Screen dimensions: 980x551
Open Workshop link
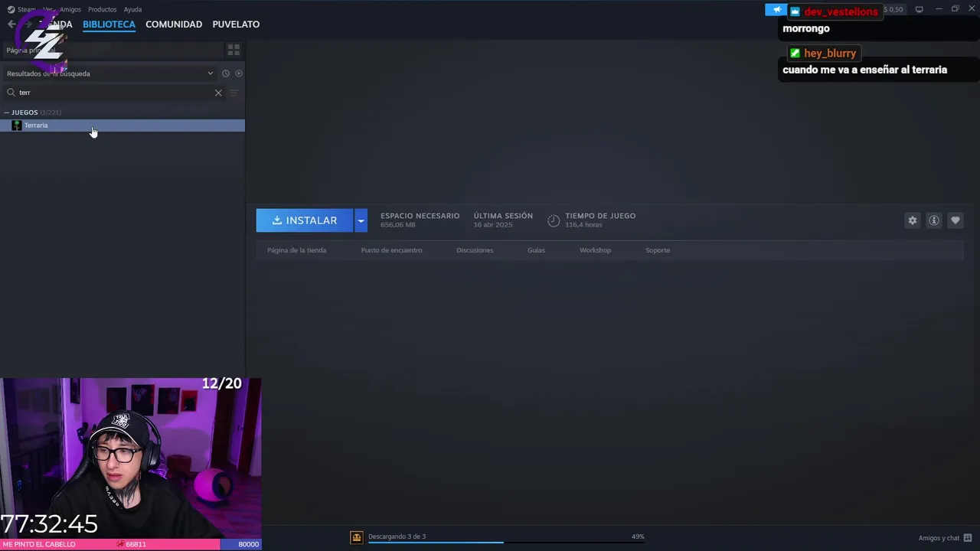(x=595, y=250)
